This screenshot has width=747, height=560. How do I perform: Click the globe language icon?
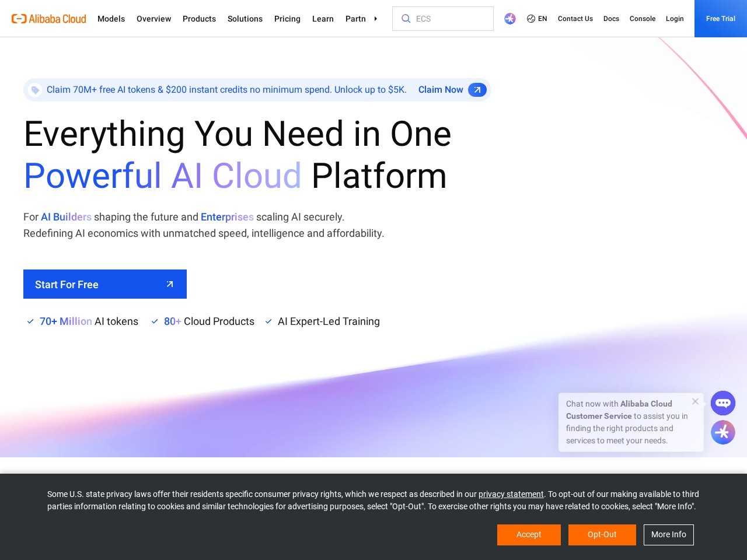[x=530, y=19]
